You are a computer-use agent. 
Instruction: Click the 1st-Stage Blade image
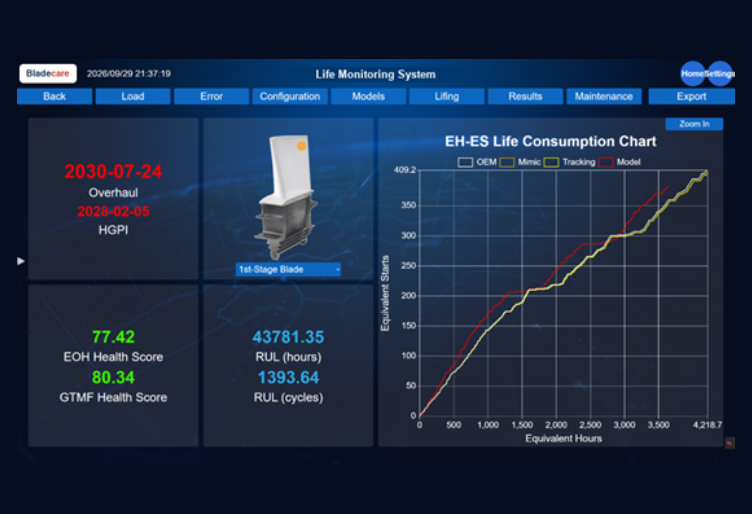pyautogui.click(x=286, y=197)
